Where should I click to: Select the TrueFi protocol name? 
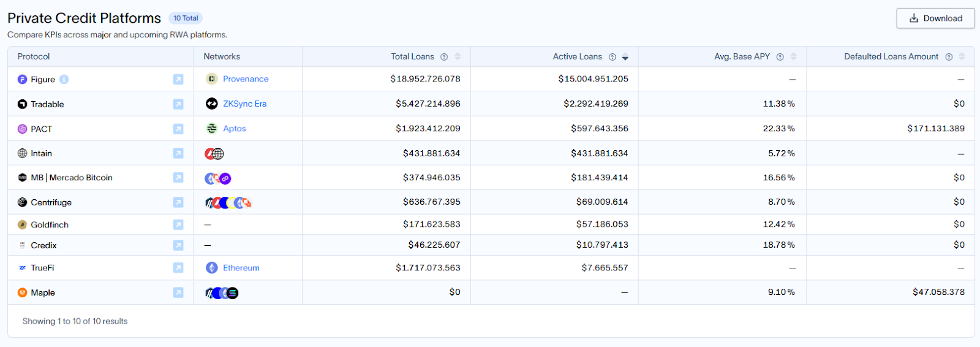click(x=42, y=268)
